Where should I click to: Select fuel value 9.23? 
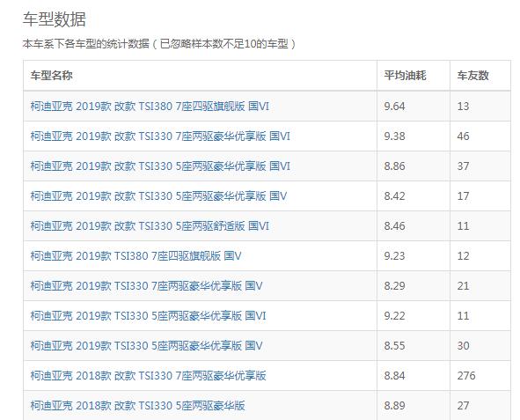[394, 255]
